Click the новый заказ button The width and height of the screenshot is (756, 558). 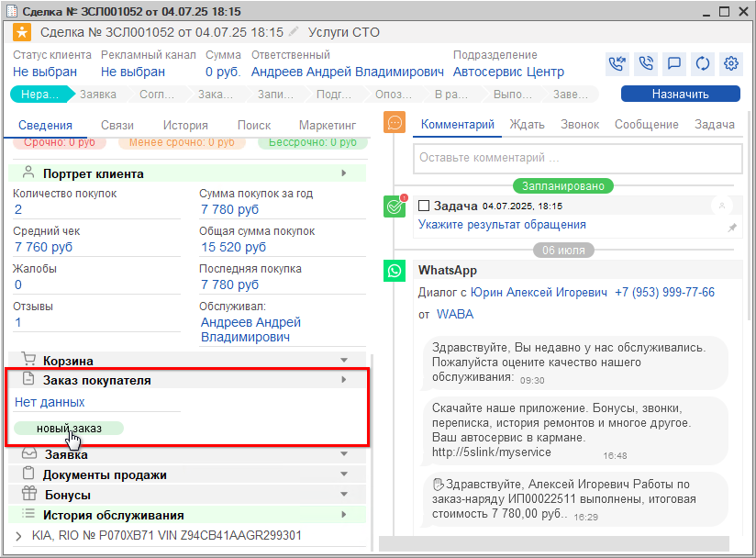point(69,429)
